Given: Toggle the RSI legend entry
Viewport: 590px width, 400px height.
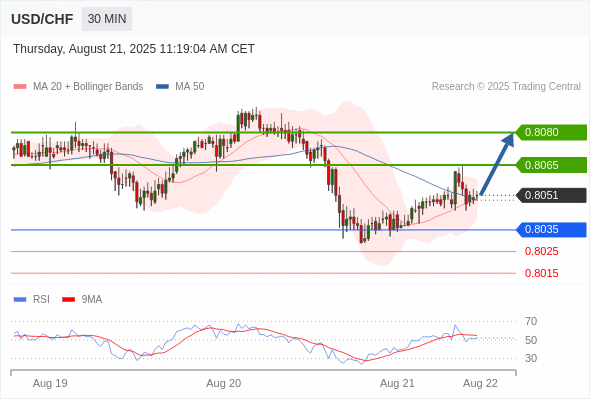Looking at the screenshot, I should click(32, 300).
